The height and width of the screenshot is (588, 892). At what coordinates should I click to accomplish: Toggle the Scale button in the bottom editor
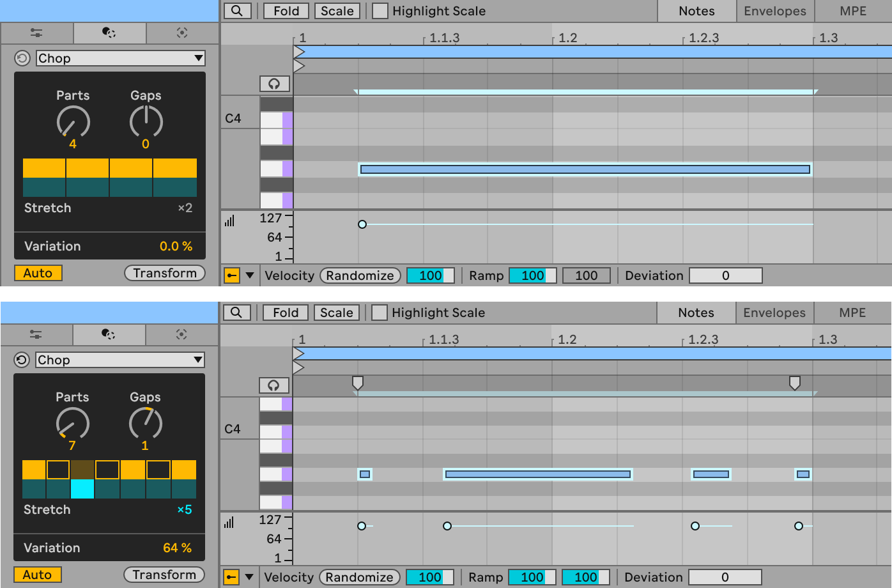[336, 313]
